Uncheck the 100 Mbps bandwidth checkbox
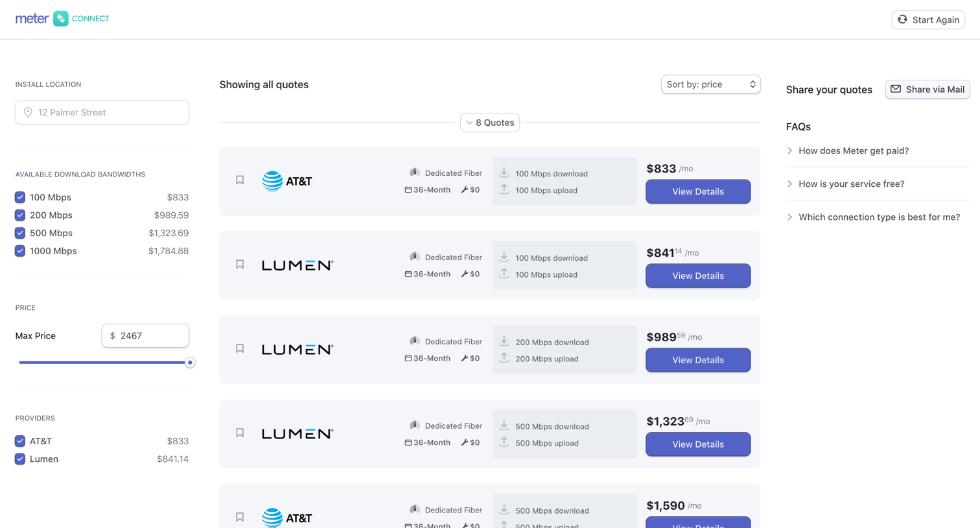The image size is (980, 528). tap(20, 197)
